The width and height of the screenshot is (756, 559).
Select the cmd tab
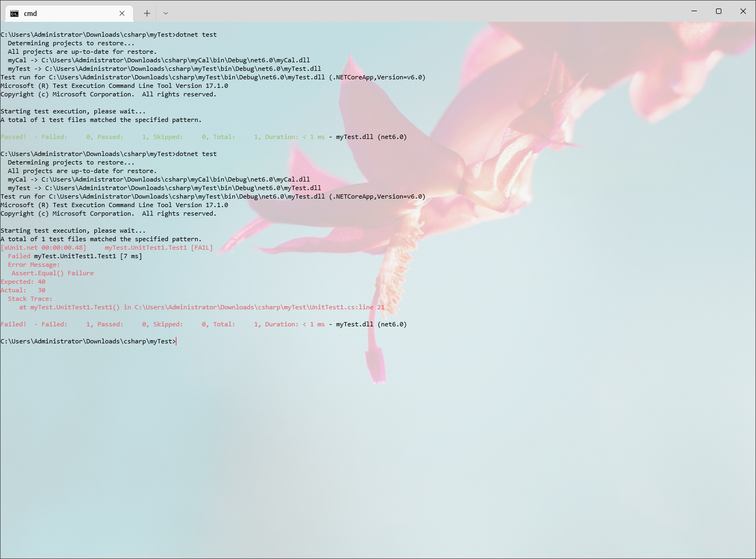point(68,13)
